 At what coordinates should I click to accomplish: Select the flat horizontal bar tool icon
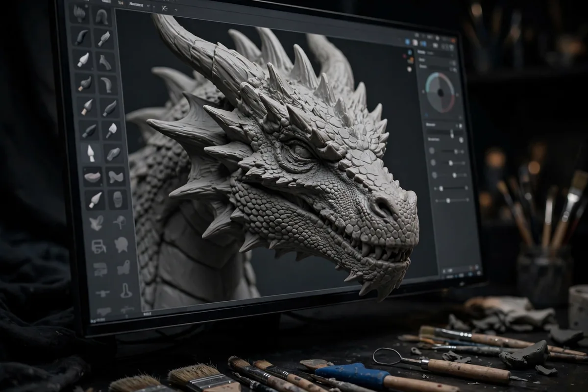tap(103, 293)
